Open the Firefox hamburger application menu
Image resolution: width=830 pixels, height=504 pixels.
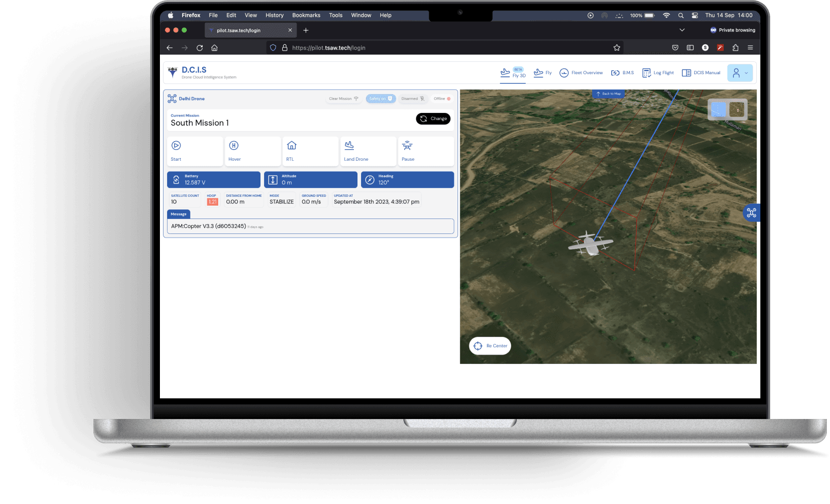pyautogui.click(x=750, y=48)
